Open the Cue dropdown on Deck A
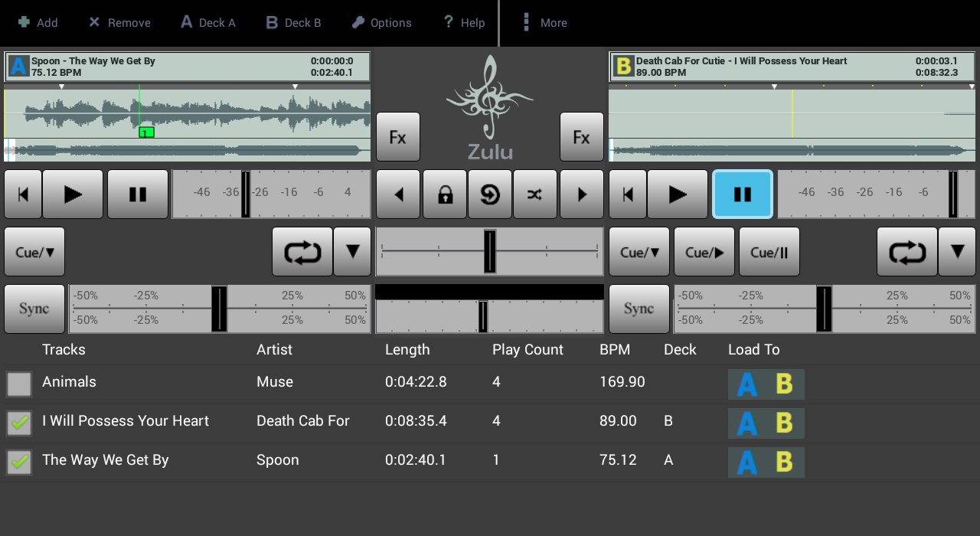 [x=34, y=251]
